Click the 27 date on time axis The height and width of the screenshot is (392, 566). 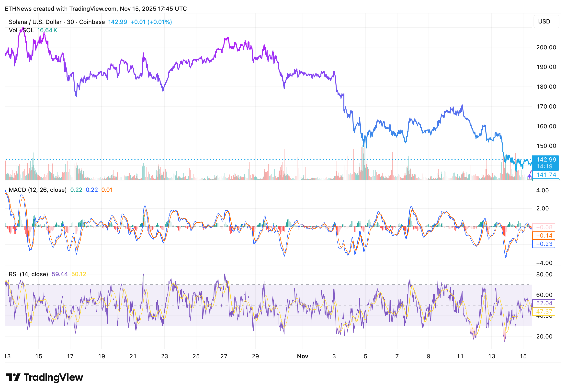pos(224,356)
